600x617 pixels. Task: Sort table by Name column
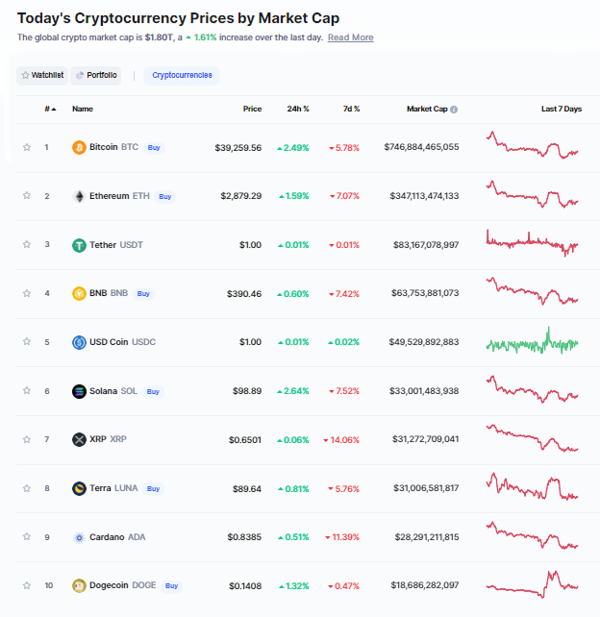(83, 109)
